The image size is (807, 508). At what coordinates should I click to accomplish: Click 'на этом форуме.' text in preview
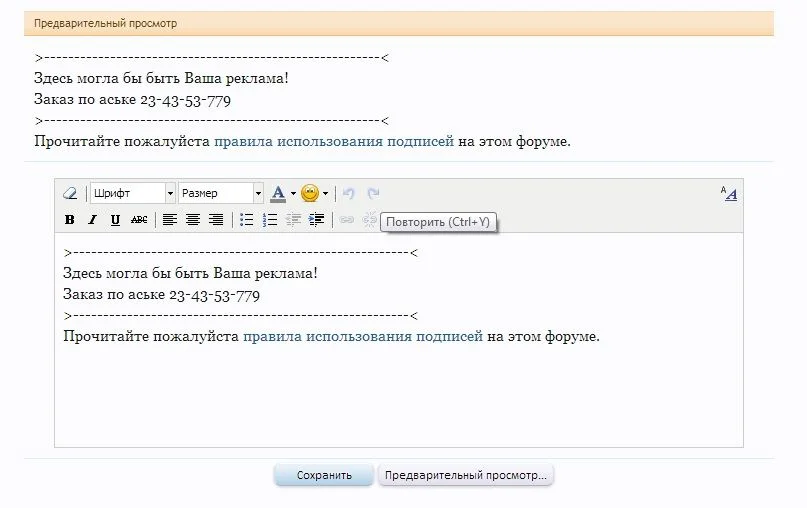pos(514,141)
